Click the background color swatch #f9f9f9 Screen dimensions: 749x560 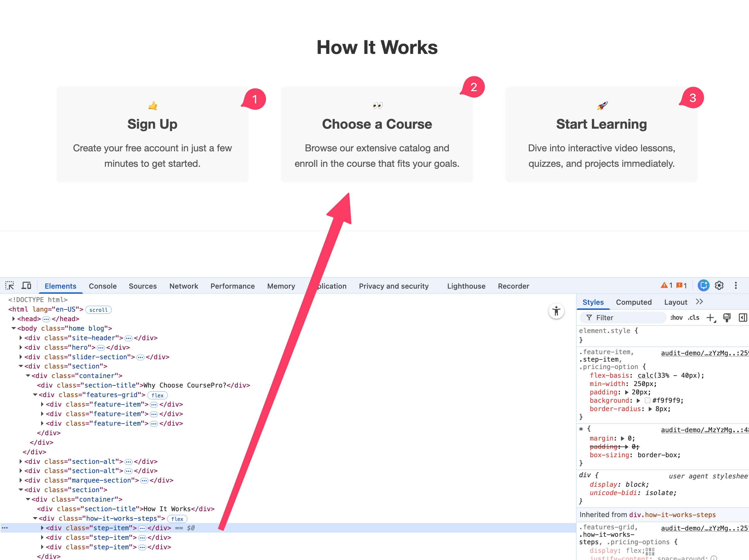coord(648,400)
